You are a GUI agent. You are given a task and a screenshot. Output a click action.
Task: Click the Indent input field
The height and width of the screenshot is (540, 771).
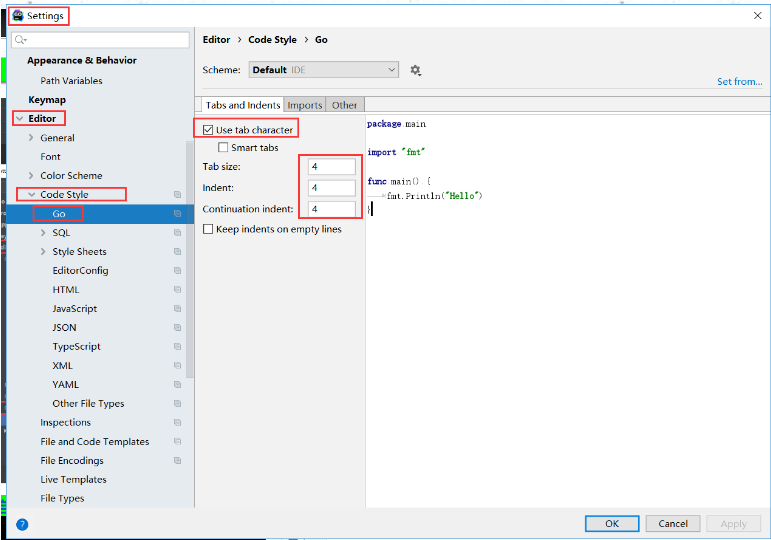(x=332, y=188)
